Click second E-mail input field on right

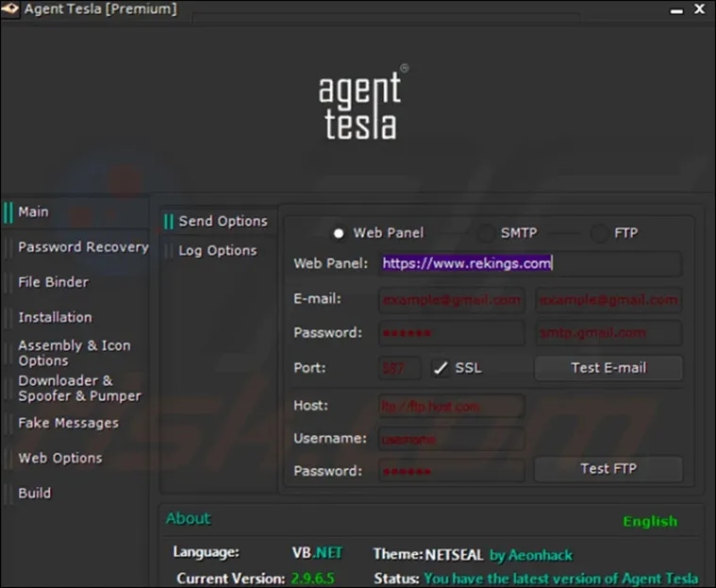(608, 300)
